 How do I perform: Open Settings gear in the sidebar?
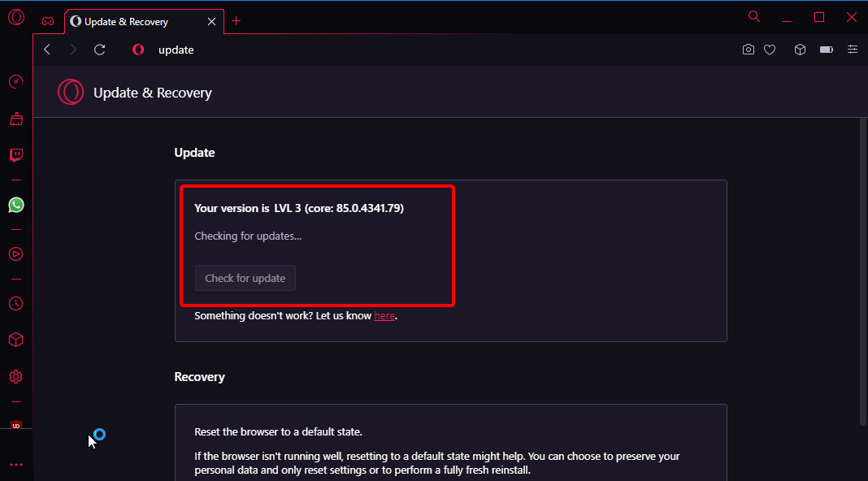point(16,377)
